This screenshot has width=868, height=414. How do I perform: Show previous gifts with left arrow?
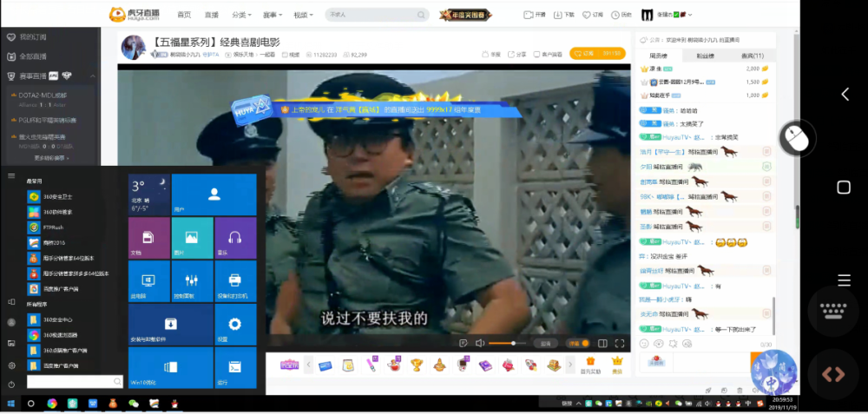tap(309, 365)
